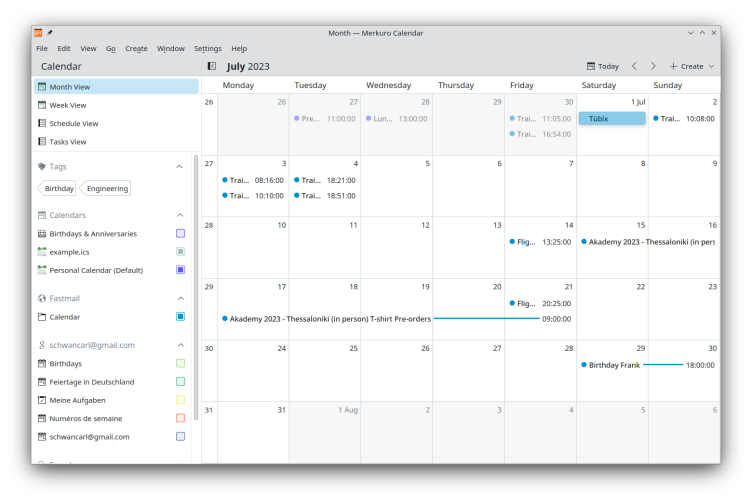
Task: Collapse the Fastmail section
Action: 180,298
